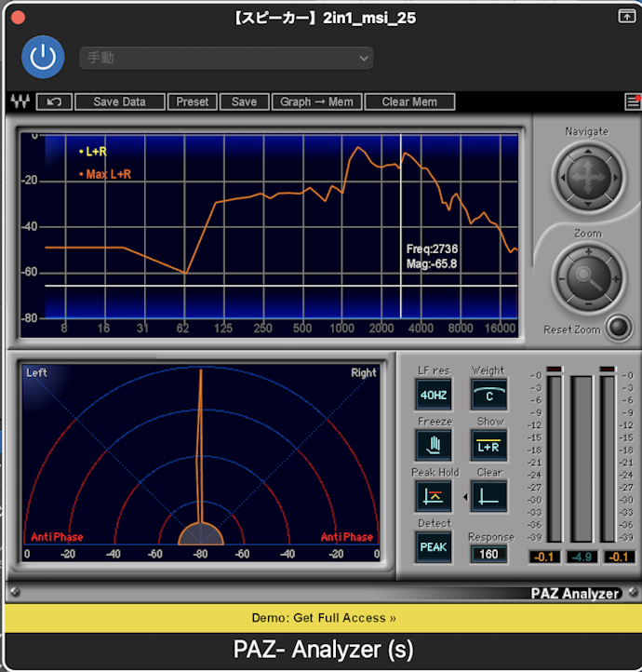The image size is (642, 672).
Task: Click the frequency spectrum graph curve peak
Action: click(x=358, y=148)
